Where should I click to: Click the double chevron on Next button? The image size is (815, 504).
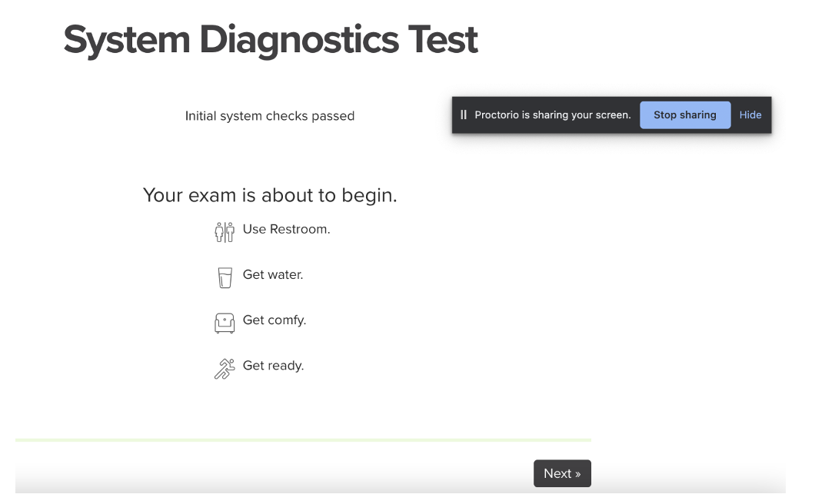[577, 474]
